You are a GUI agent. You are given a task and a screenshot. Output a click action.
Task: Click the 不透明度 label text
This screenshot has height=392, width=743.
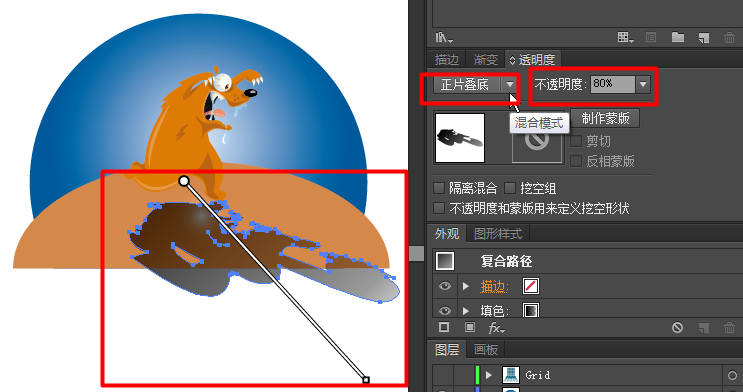[x=560, y=84]
